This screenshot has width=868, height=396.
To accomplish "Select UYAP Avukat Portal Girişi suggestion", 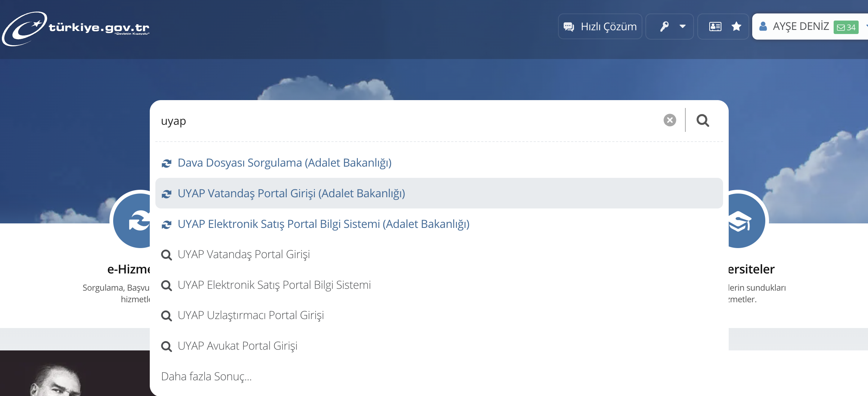I will click(237, 346).
